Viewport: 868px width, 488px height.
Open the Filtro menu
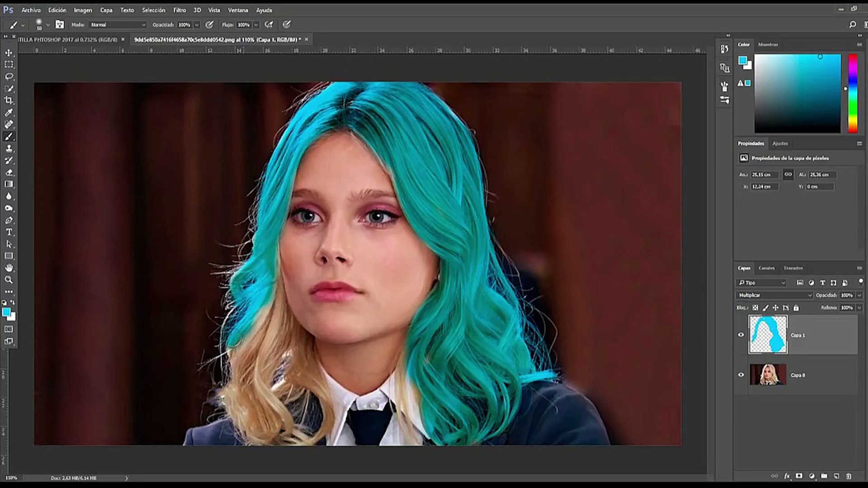pyautogui.click(x=179, y=9)
